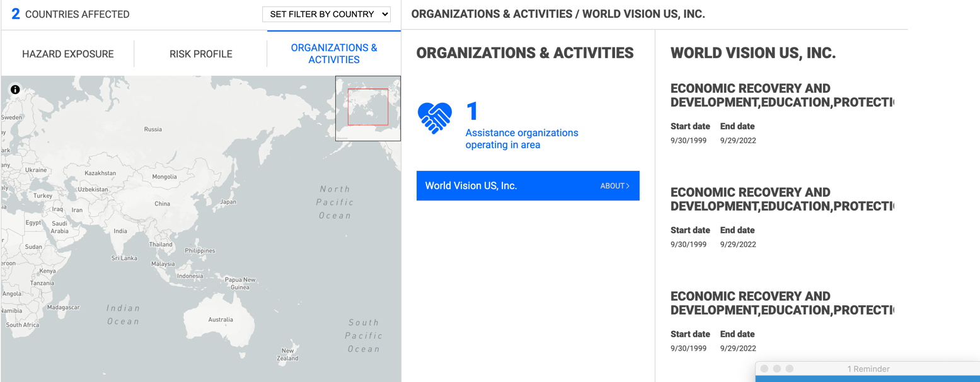Click the overview minimap thumbnail

click(368, 108)
